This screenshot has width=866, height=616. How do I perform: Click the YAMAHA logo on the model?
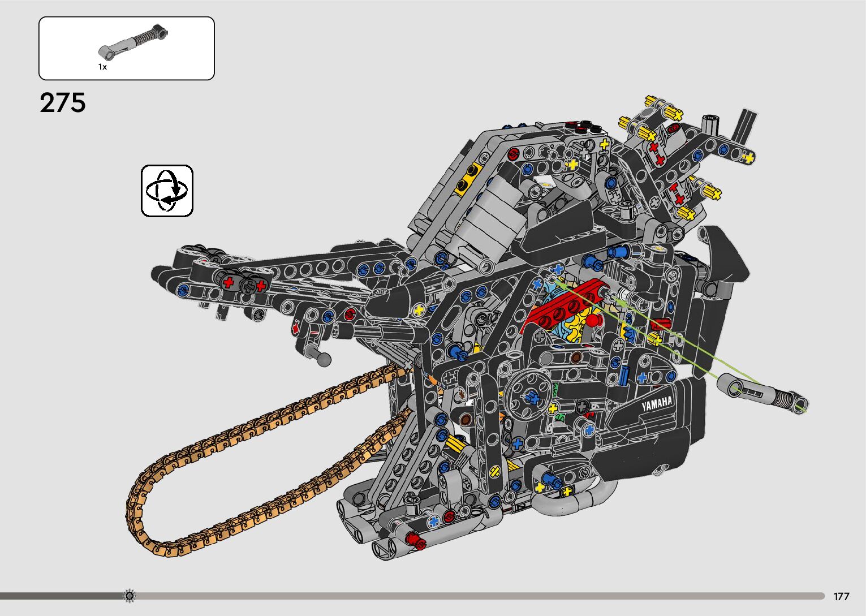point(657,404)
